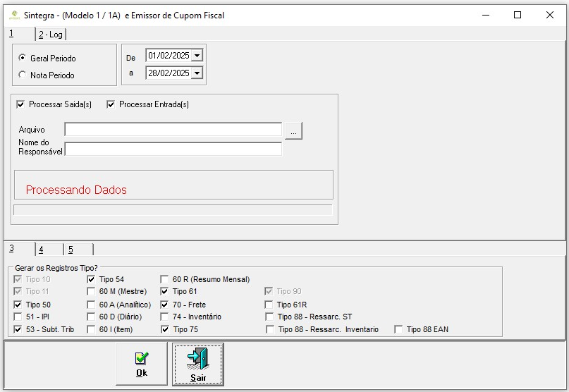Open tab 5 in the lower panel
Screen dimensions: 569x392
pos(71,249)
